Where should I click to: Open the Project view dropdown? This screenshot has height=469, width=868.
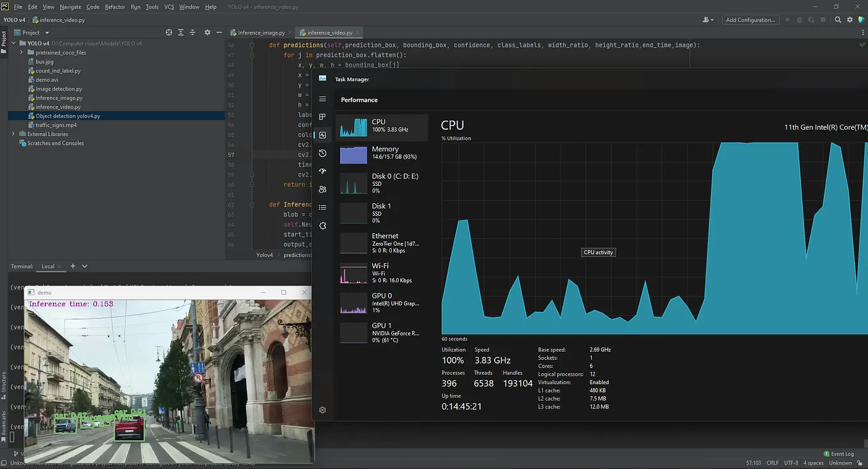[47, 33]
